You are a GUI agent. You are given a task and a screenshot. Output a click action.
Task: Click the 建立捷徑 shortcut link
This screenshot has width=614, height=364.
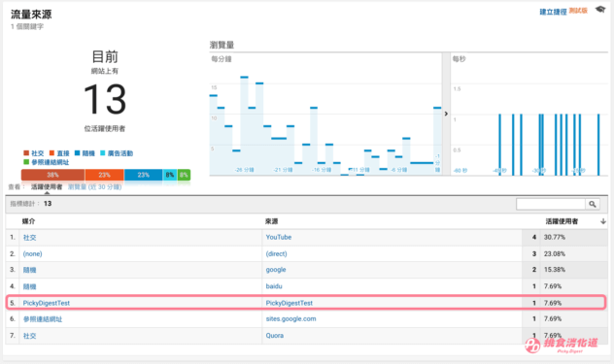click(553, 12)
